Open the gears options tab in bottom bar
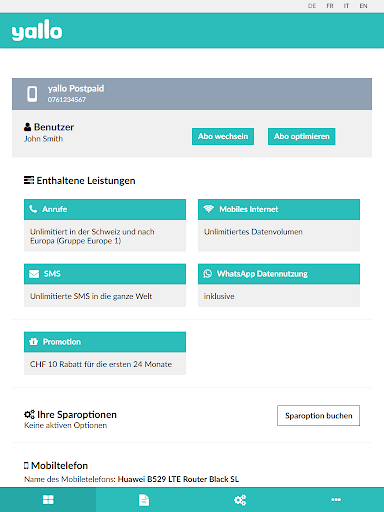 click(240, 499)
